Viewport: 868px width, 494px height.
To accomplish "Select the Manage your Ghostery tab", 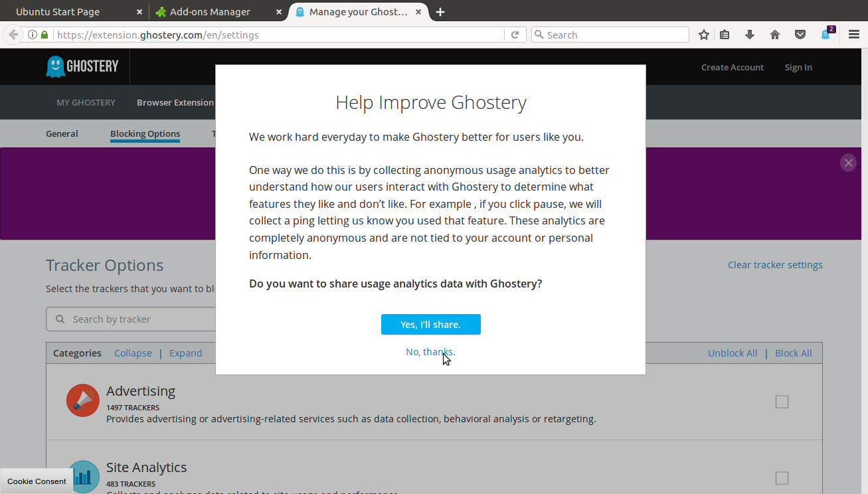I will click(359, 12).
